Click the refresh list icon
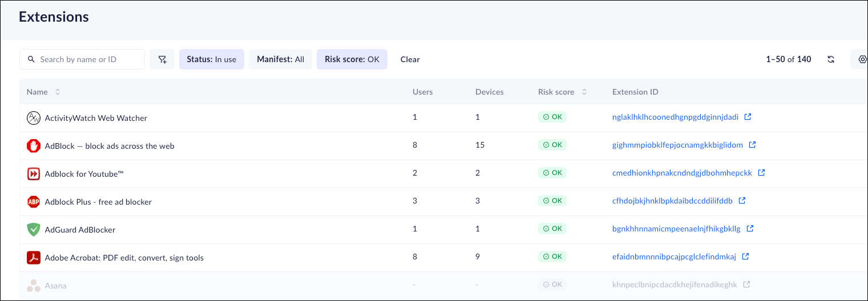Viewport: 868px width, 301px height. pyautogui.click(x=831, y=59)
